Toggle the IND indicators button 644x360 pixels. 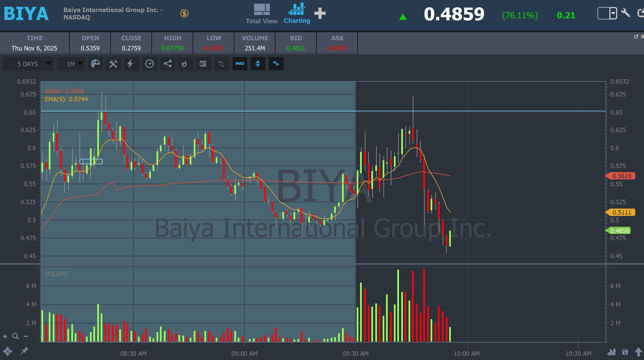tap(240, 64)
